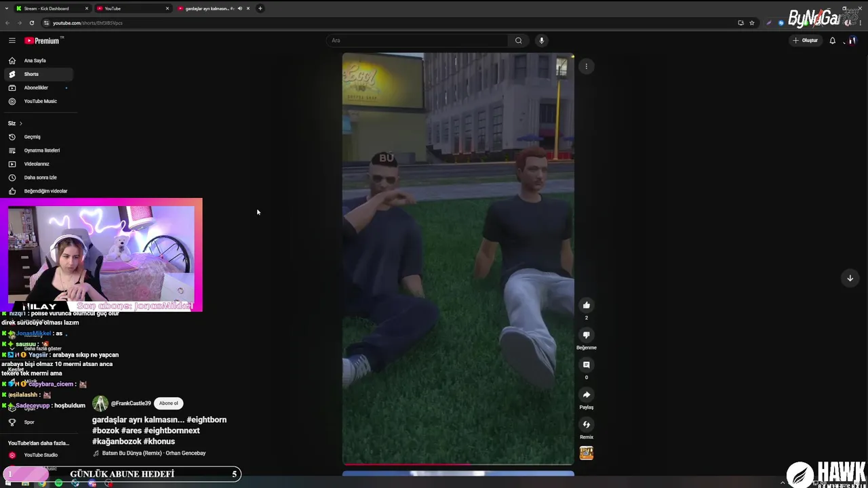
Task: Open YouTube Music sidebar item
Action: [x=39, y=102]
